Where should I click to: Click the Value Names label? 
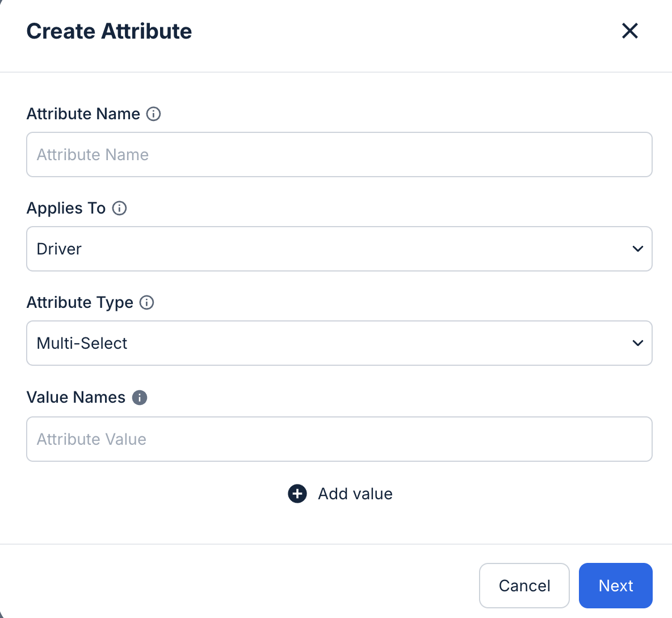click(75, 398)
